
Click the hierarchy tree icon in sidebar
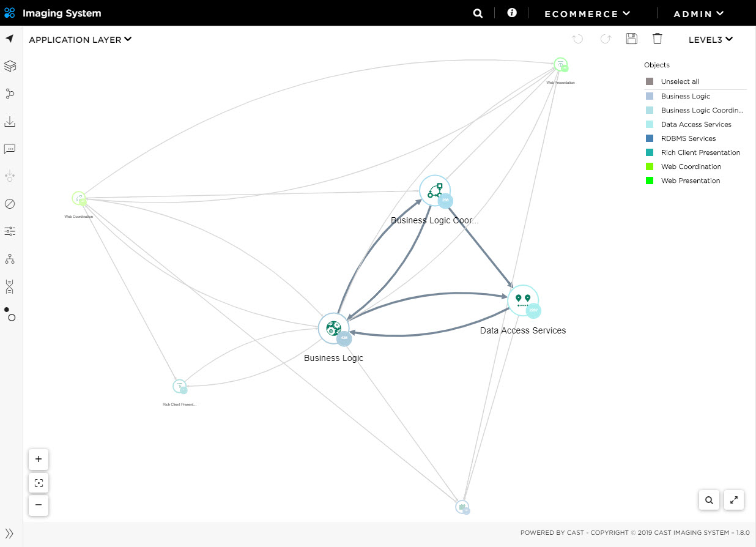[x=10, y=259]
